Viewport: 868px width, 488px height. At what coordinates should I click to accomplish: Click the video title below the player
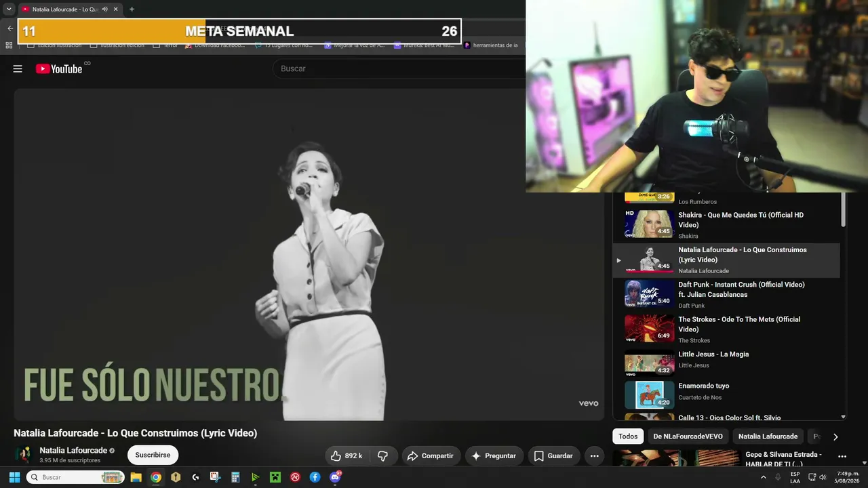[136, 433]
